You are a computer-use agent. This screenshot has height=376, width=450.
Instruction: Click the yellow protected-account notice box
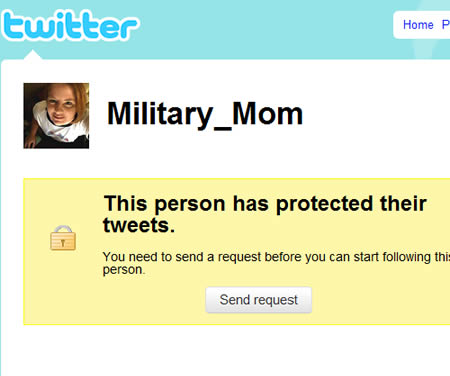[237, 251]
